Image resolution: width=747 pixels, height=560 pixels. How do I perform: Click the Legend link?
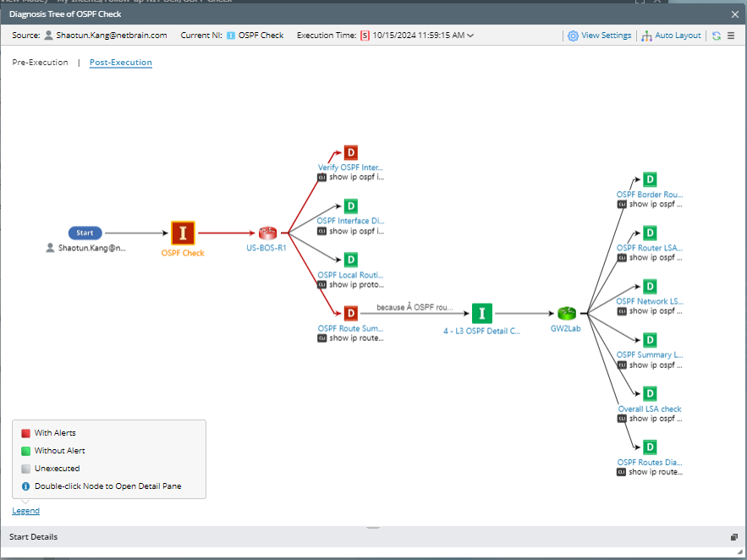click(25, 510)
